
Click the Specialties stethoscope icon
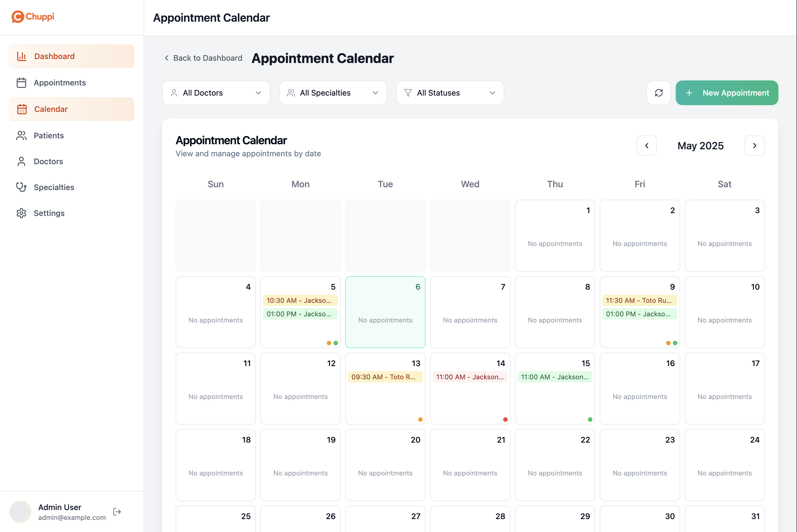coord(21,187)
